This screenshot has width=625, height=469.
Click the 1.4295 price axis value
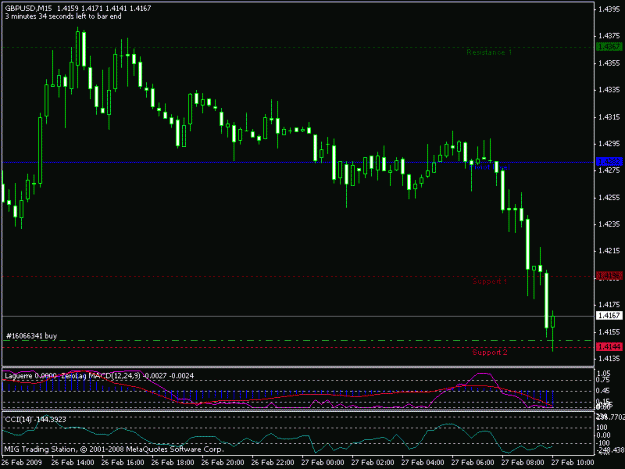pos(609,143)
